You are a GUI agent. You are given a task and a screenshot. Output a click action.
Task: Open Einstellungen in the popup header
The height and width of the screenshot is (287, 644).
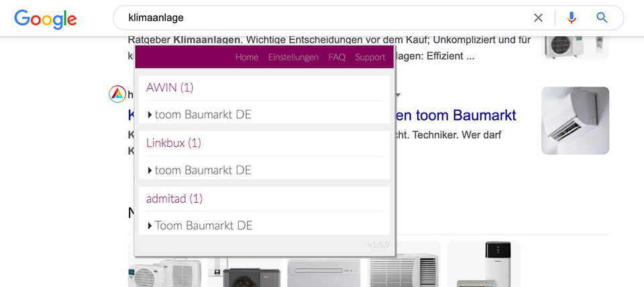(x=293, y=58)
